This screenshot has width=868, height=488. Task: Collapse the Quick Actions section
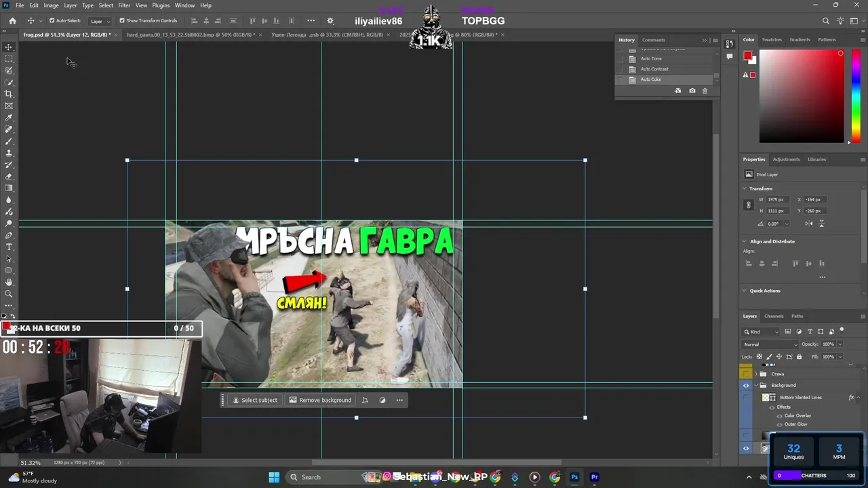[745, 291]
